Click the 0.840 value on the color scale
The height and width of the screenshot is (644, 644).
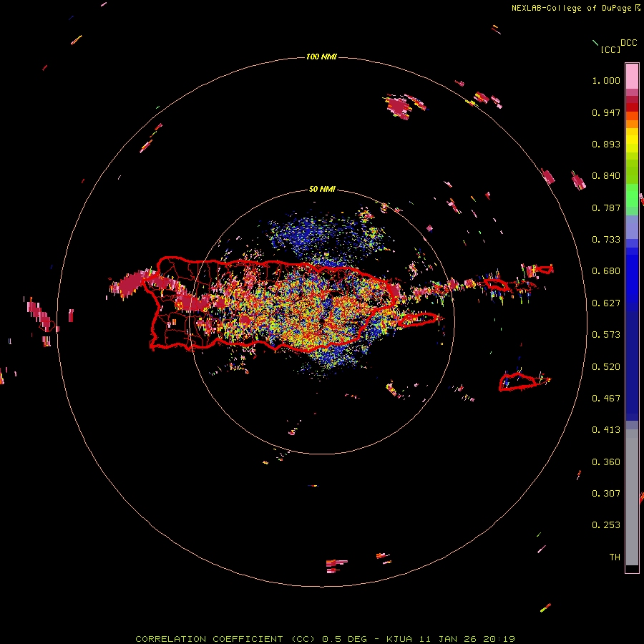point(606,176)
